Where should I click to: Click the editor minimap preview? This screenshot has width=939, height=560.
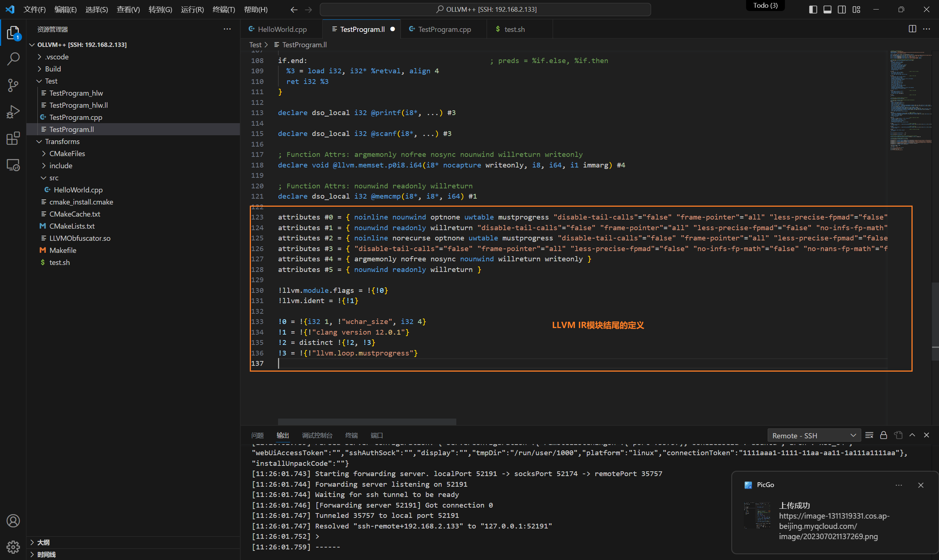[x=910, y=100]
